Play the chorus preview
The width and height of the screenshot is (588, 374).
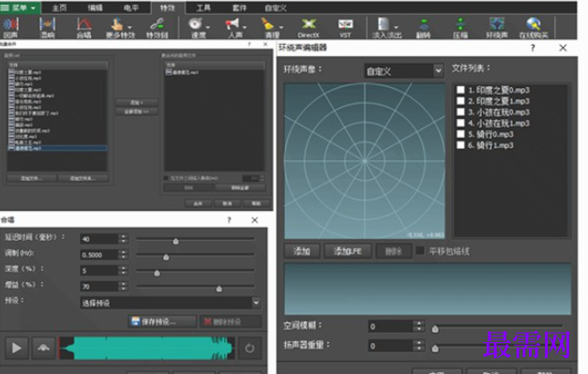coord(17,348)
